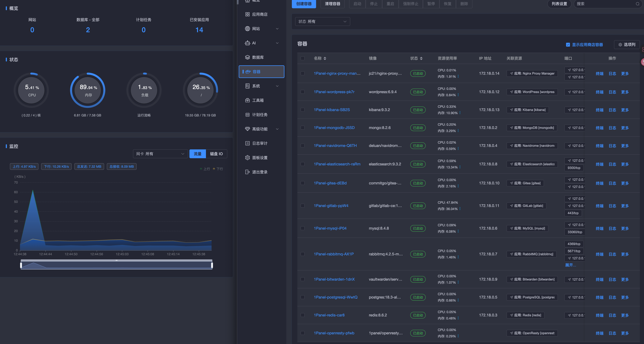
Task: Click the App Store grid icon in sidebar
Action: coord(247,14)
